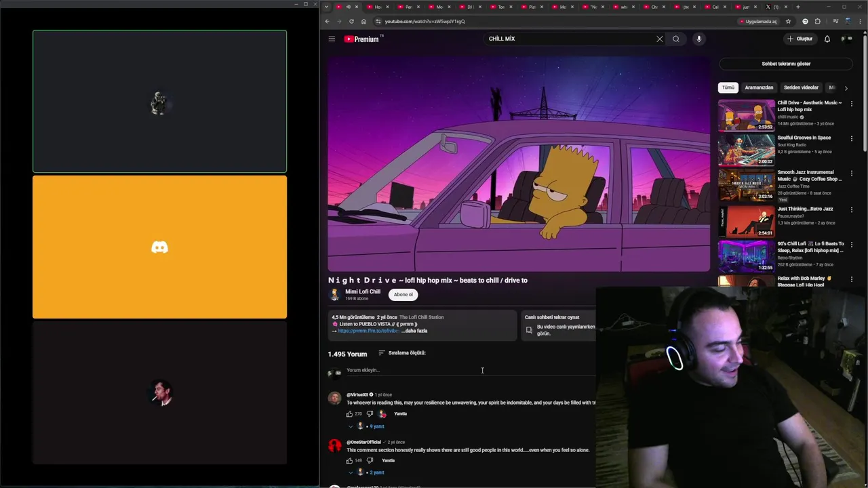Click Sohbet tekrarını göster button
Image resolution: width=868 pixels, height=488 pixels.
[x=786, y=64]
